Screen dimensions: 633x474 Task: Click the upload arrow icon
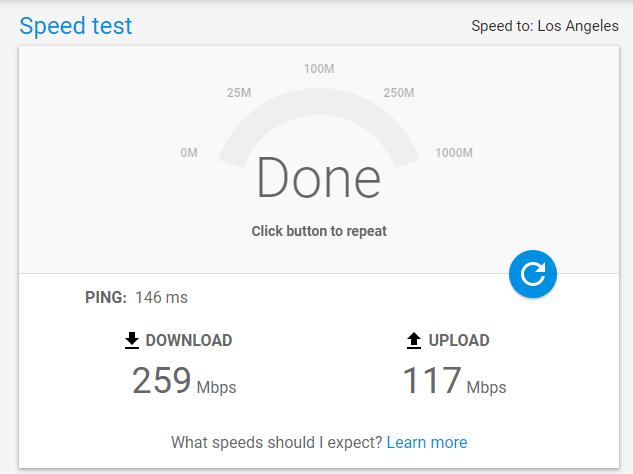tap(414, 341)
